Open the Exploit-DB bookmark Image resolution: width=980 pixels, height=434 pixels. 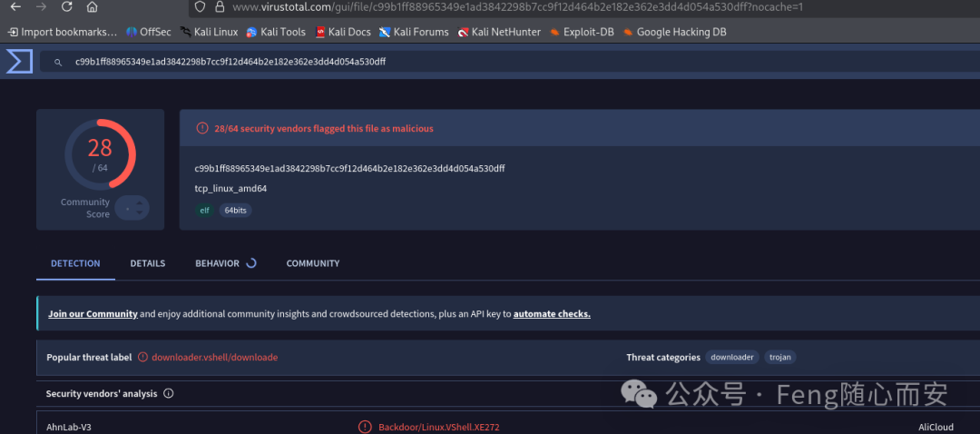[x=582, y=32]
